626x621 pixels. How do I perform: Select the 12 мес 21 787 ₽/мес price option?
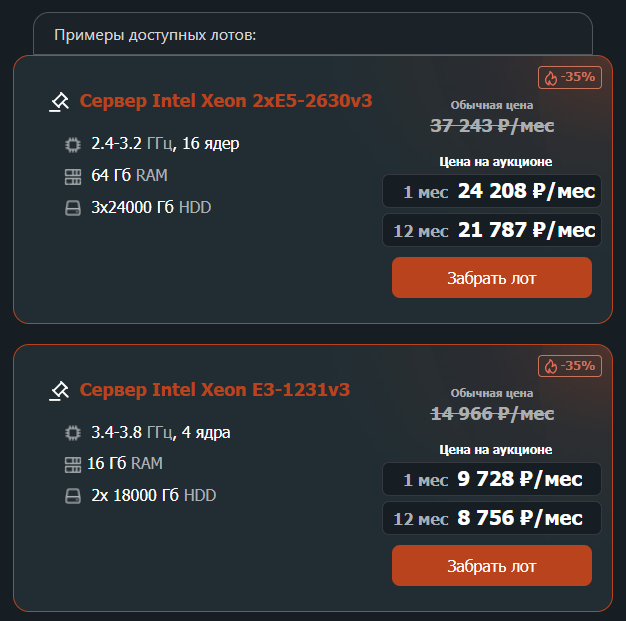pos(492,230)
